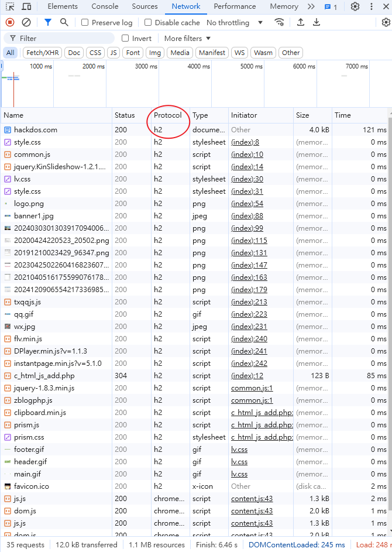
Task: Toggle the device toolbar icon
Action: (26, 6)
